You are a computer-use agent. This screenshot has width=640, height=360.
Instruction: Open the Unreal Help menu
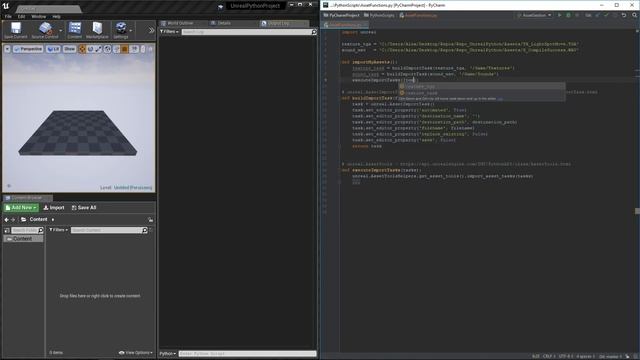click(57, 16)
